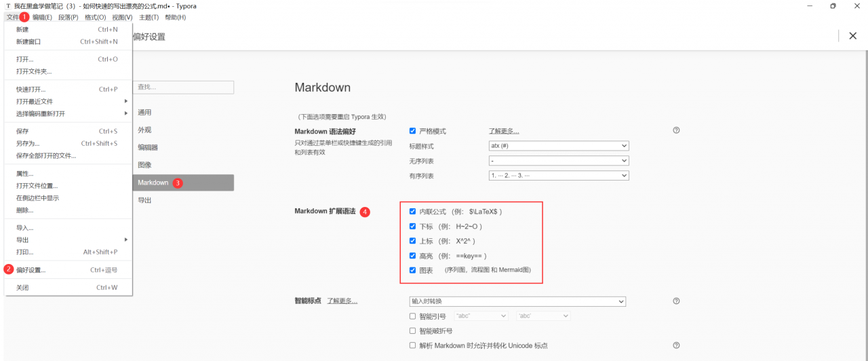Choose 快速打开... menu entry

[x=68, y=90]
